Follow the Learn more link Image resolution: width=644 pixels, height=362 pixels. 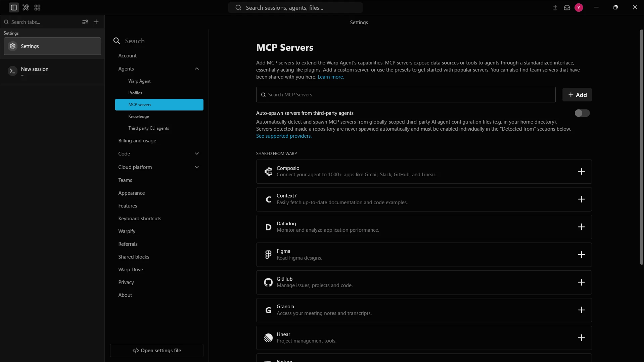(x=331, y=77)
